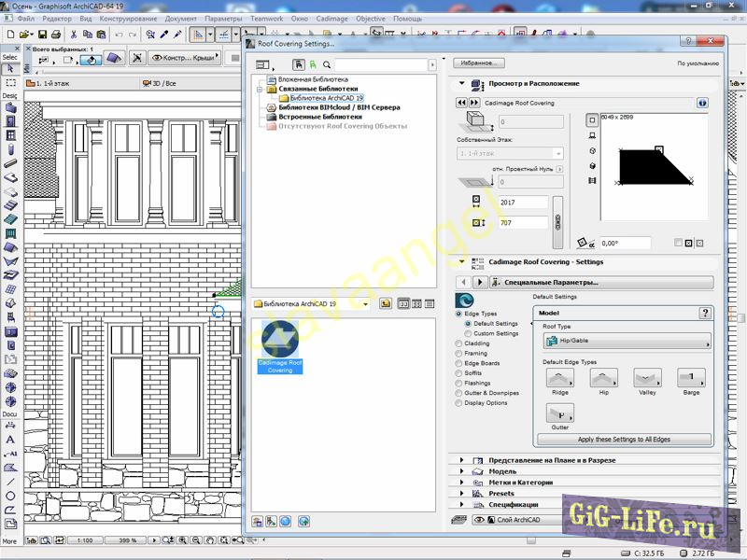The width and height of the screenshot is (747, 560).
Task: Click the Избранное button
Action: pyautogui.click(x=478, y=63)
